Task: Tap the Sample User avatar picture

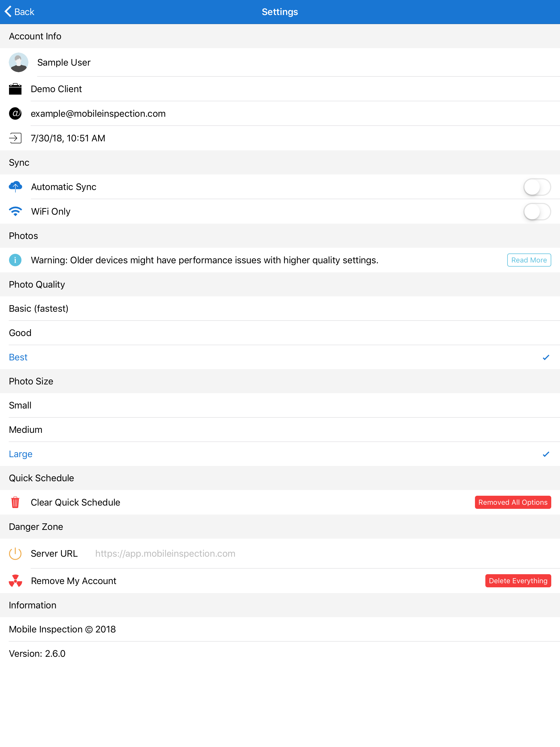Action: 18,62
